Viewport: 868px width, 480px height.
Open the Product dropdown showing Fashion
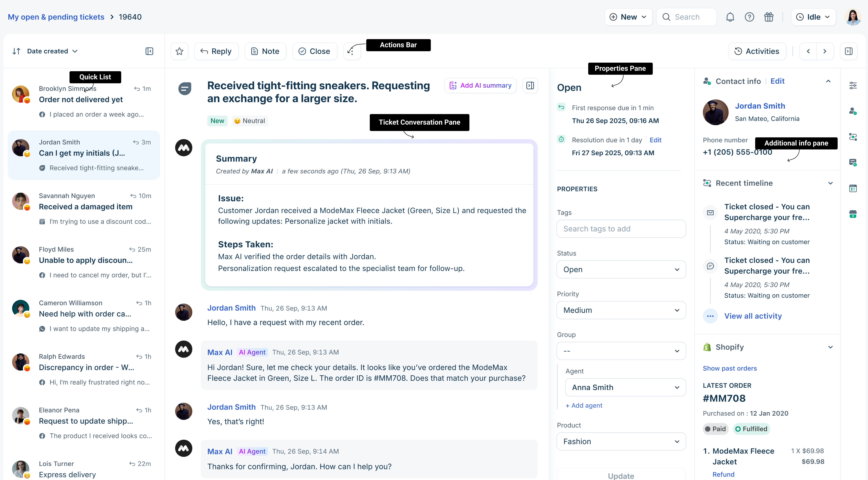pyautogui.click(x=621, y=441)
